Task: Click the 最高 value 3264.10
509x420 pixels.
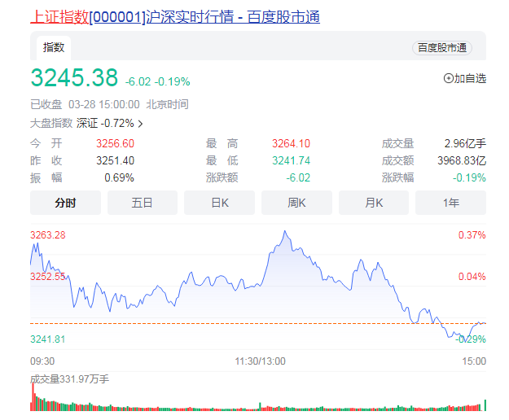Action: pyautogui.click(x=291, y=144)
